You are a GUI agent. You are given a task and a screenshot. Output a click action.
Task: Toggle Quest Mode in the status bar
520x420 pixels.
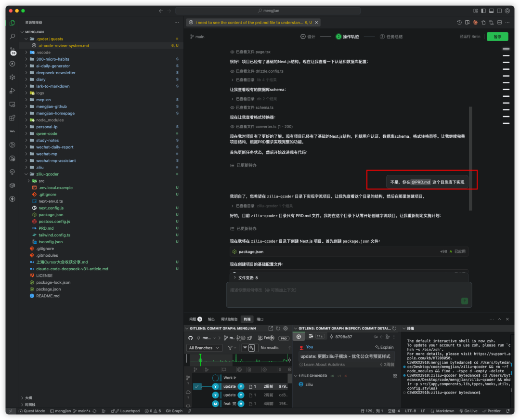(31, 411)
